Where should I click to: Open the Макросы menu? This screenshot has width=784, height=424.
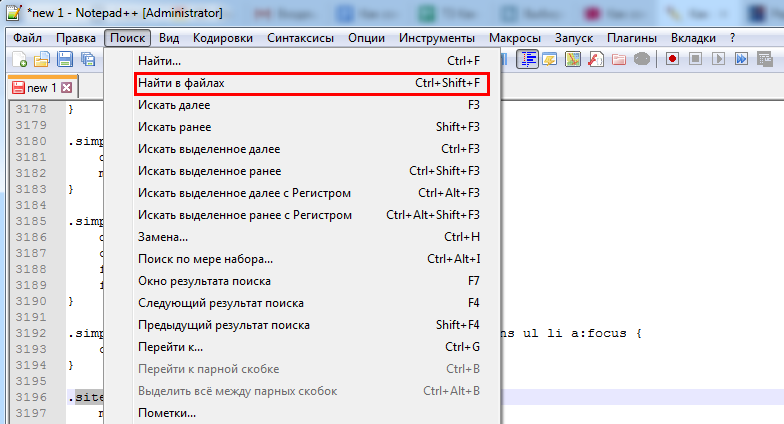(x=514, y=38)
